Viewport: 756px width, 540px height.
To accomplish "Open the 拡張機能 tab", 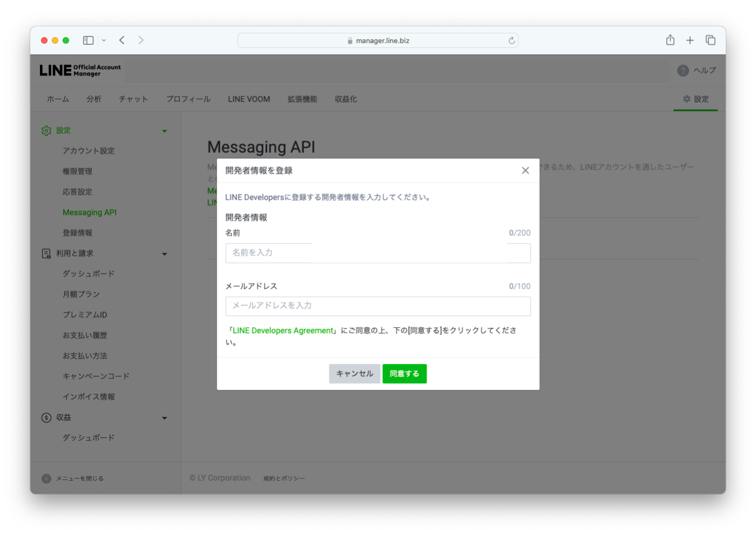I will coord(302,99).
